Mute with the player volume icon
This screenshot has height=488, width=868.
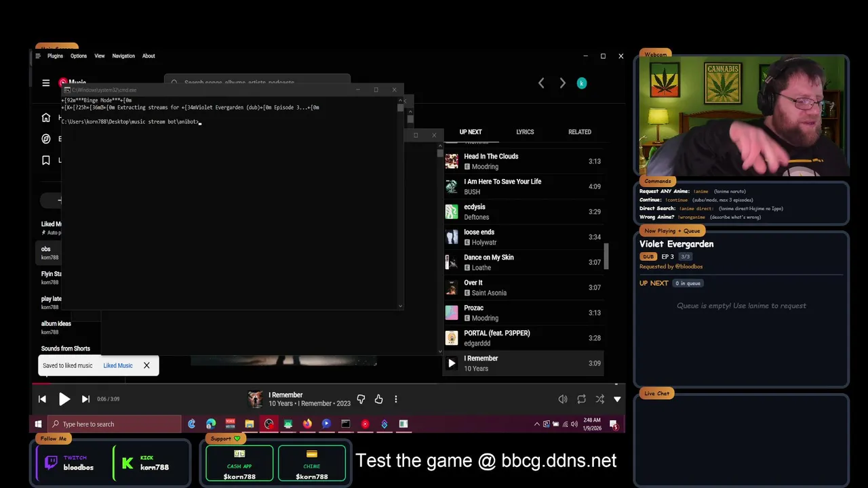tap(563, 399)
